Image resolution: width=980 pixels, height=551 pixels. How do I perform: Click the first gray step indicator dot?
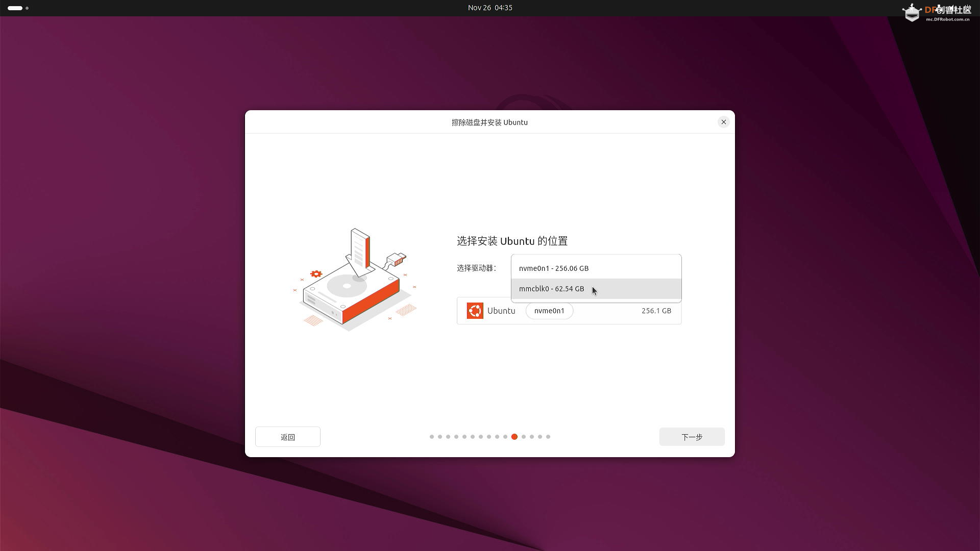pos(432,437)
